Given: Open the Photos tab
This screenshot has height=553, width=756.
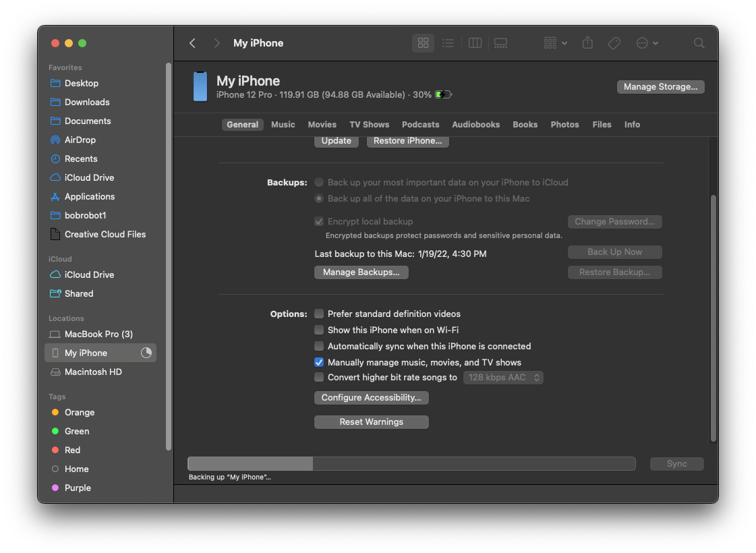Looking at the screenshot, I should pos(564,125).
